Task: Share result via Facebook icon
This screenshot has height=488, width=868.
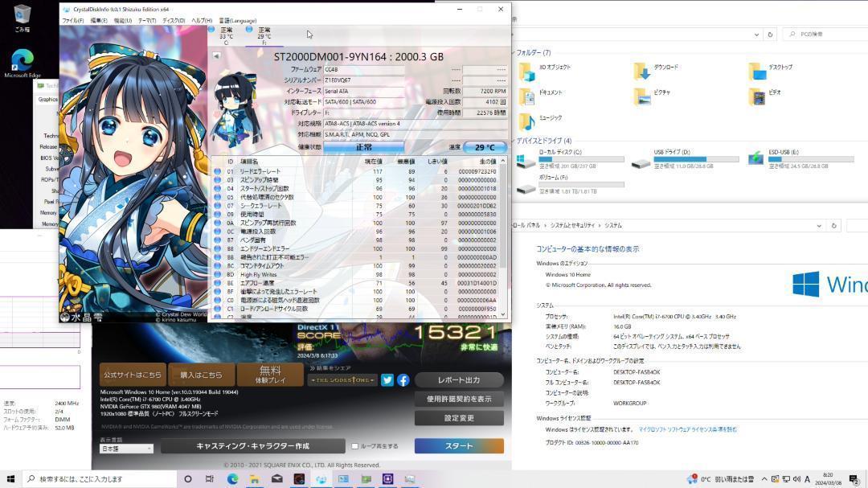Action: pos(403,380)
